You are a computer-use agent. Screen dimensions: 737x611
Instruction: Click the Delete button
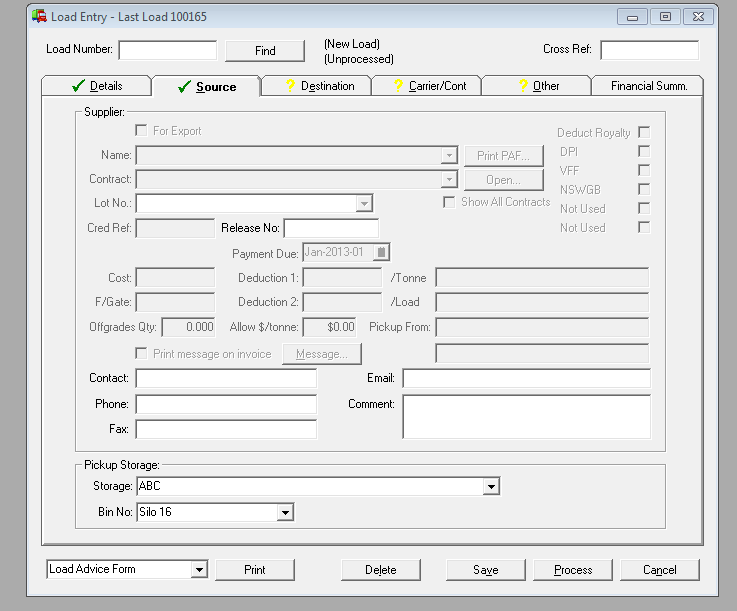click(381, 570)
